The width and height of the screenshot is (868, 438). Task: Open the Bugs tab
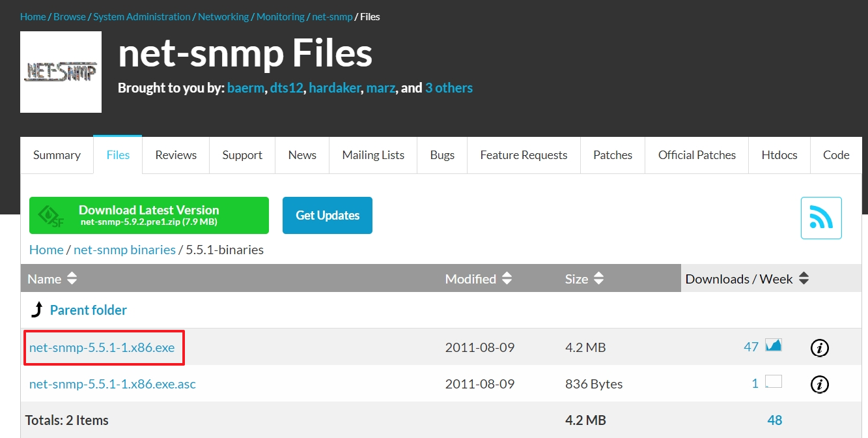click(x=442, y=155)
